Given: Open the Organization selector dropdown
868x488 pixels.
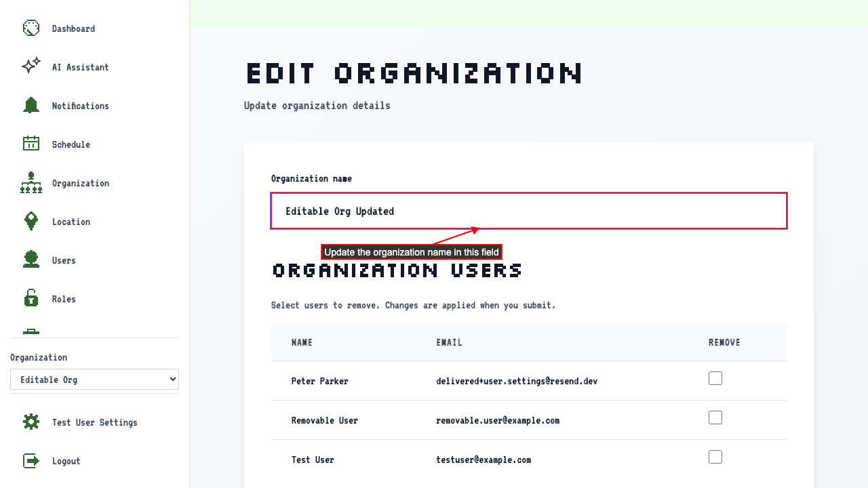Looking at the screenshot, I should tap(94, 380).
